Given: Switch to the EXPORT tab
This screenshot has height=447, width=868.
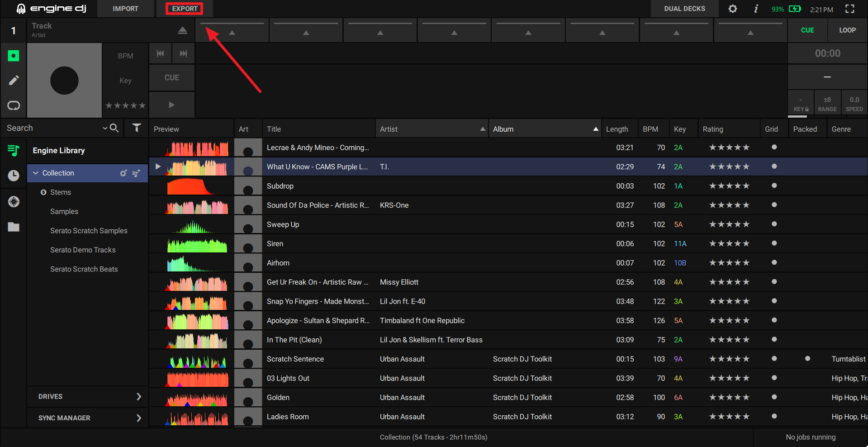Looking at the screenshot, I should click(185, 9).
